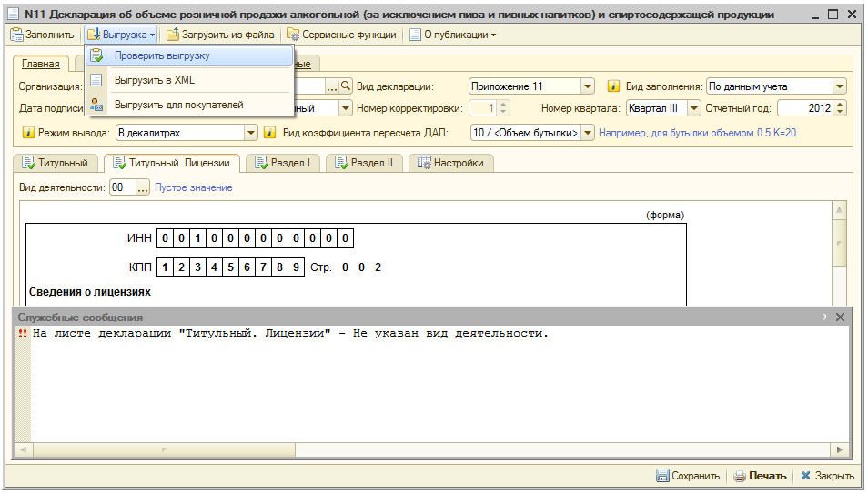Click the Сохранить button
The width and height of the screenshot is (868, 494).
coord(688,476)
